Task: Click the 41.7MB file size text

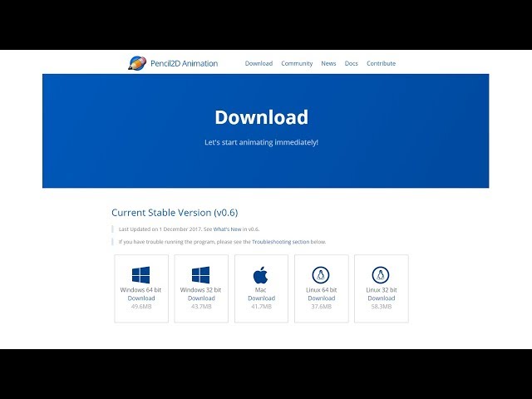Action: coord(261,307)
